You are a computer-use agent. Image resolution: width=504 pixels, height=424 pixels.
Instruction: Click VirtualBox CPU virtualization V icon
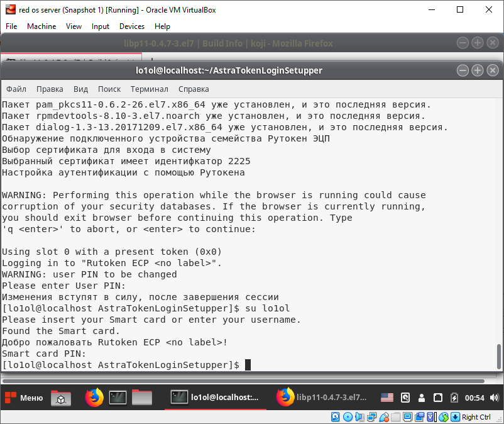click(x=432, y=417)
